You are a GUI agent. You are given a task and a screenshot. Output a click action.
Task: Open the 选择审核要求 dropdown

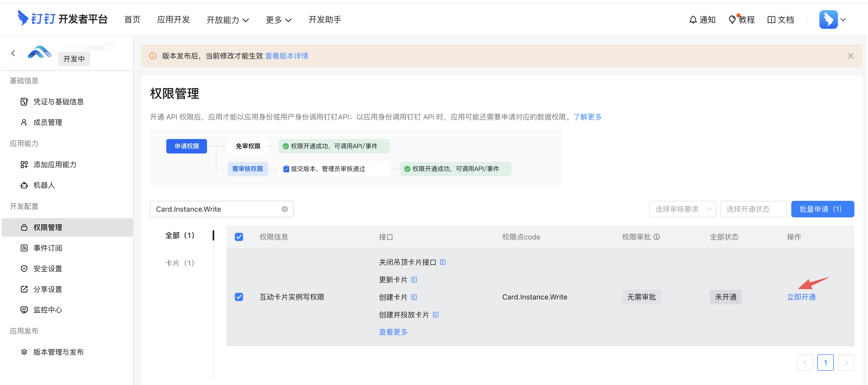tap(682, 209)
